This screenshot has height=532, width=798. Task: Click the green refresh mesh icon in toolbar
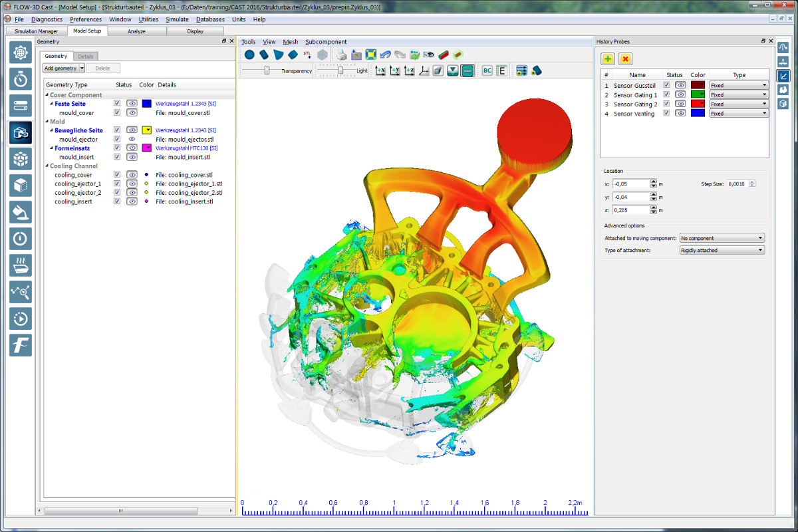tap(415, 55)
